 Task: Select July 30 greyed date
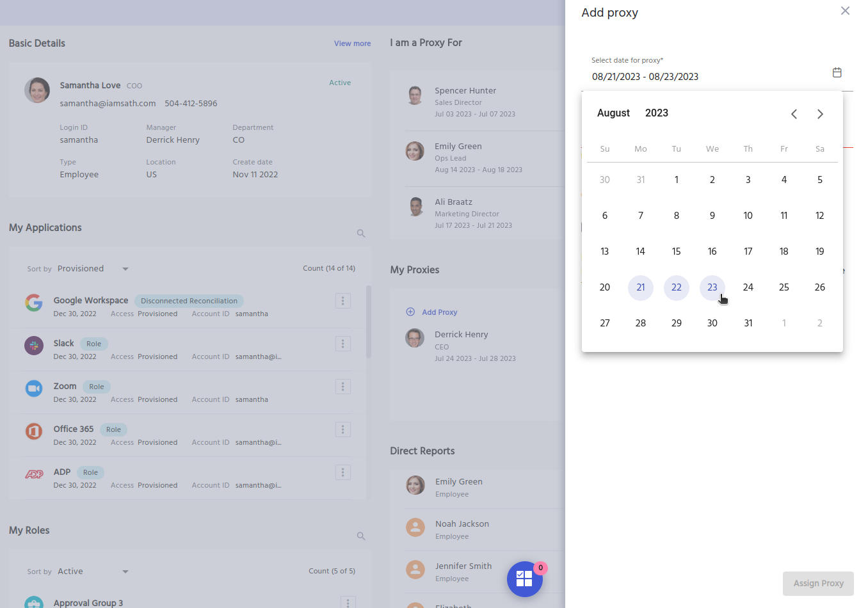605,180
